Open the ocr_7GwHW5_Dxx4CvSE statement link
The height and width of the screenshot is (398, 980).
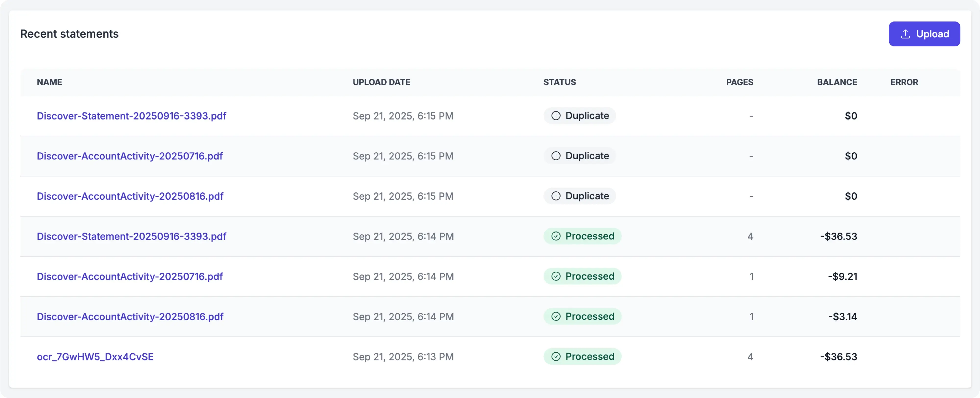(x=95, y=357)
